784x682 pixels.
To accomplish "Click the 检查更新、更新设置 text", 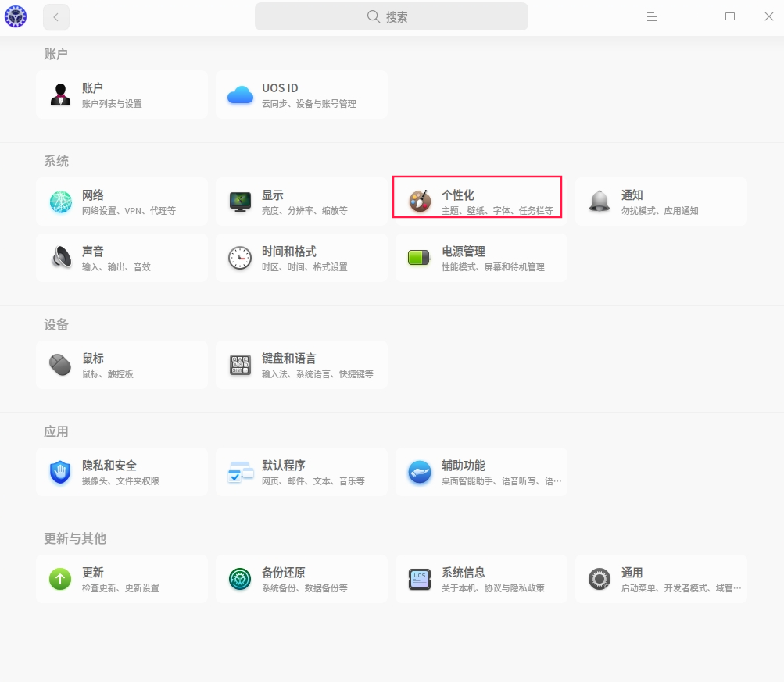I will (120, 587).
